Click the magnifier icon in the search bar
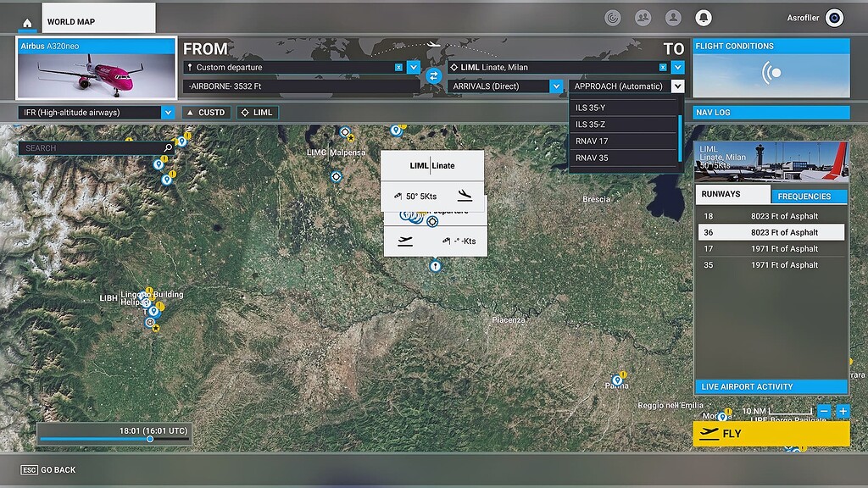This screenshot has width=868, height=488. coord(166,147)
